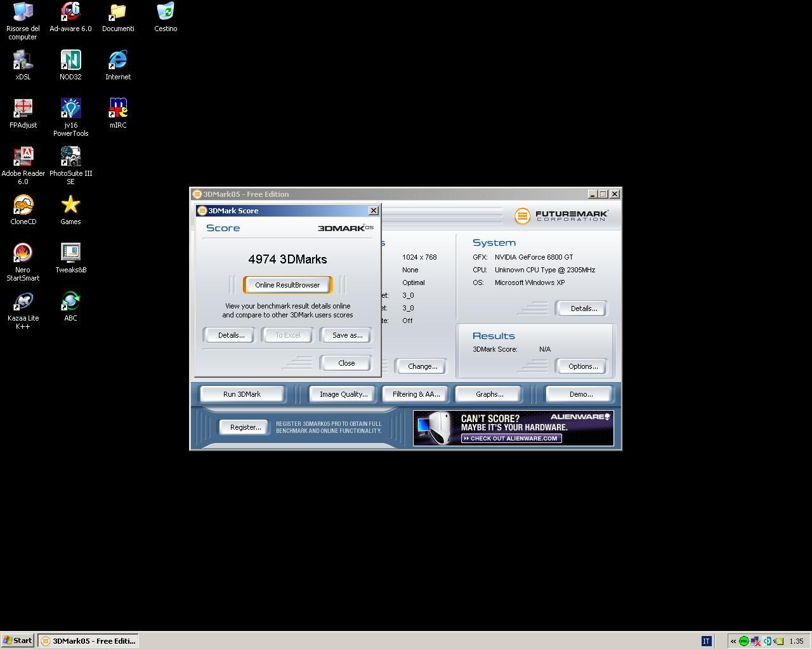Click the 3DMark Score dialog title icon
Screen dimensions: 812x650
click(x=202, y=211)
